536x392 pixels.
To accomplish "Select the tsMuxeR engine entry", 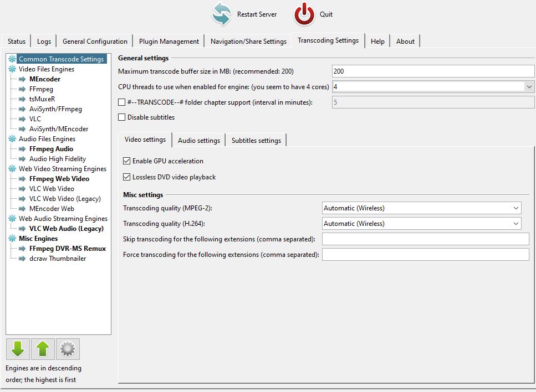I will (42, 99).
